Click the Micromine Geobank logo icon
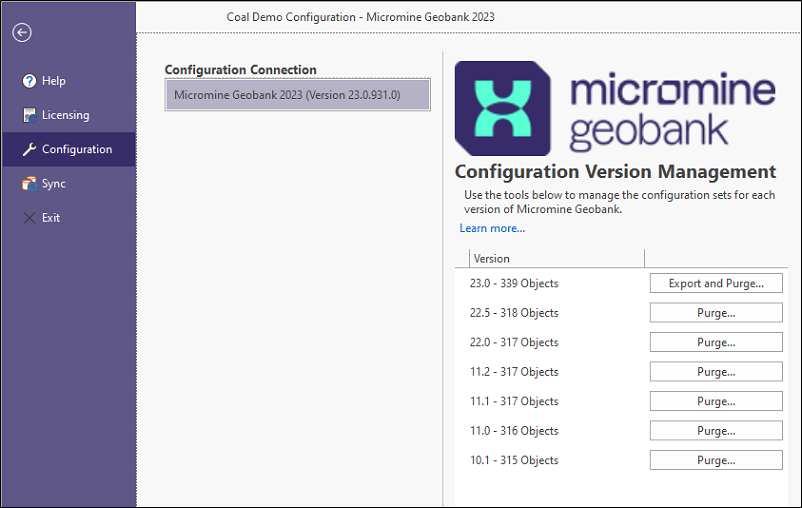The height and width of the screenshot is (508, 802). click(503, 108)
